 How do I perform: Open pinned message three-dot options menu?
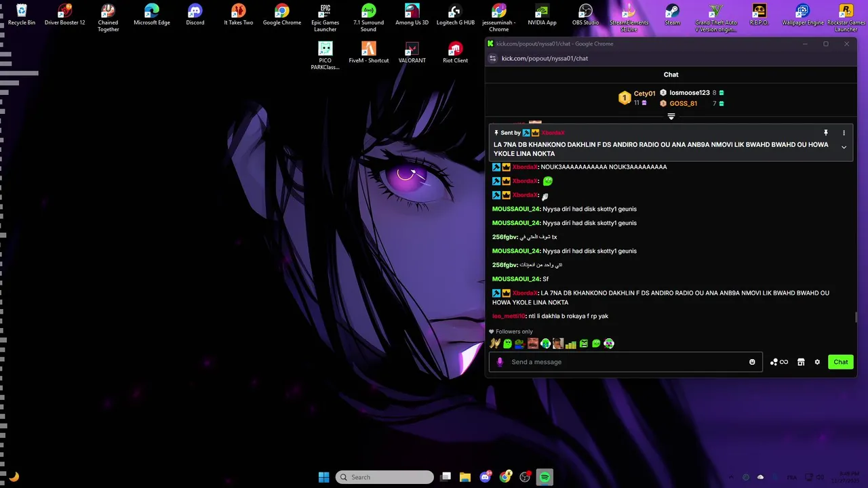844,133
